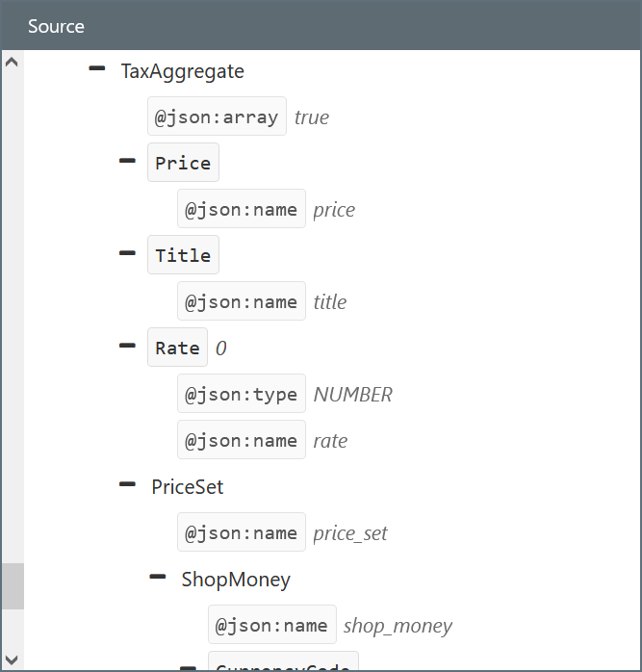Collapse the PriceSet node

tap(127, 485)
